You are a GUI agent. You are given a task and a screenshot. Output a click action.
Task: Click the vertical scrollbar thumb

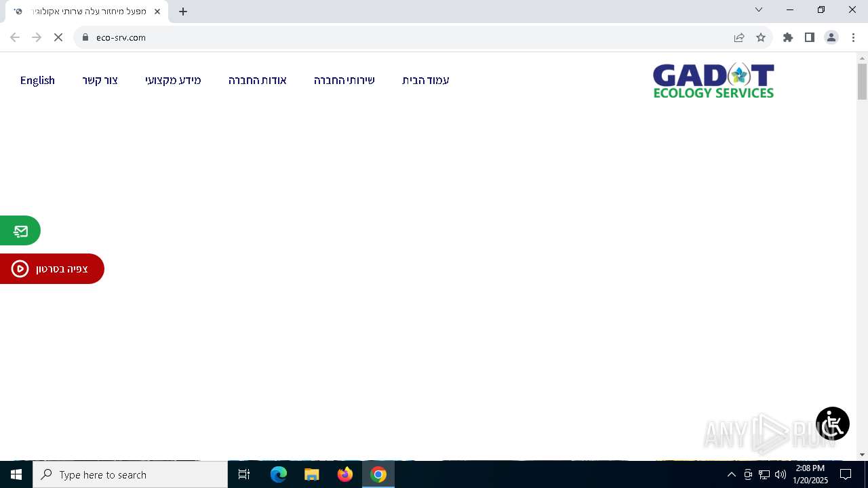tap(863, 82)
